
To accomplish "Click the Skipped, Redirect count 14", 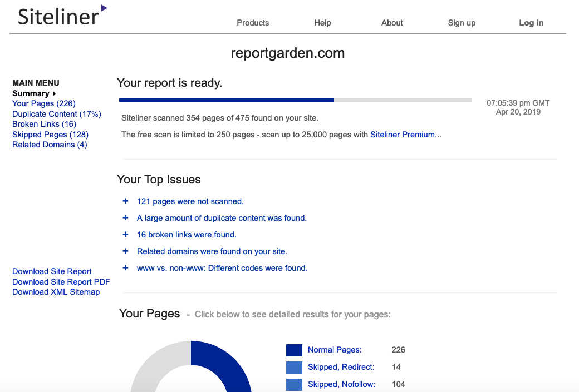I will pos(396,367).
